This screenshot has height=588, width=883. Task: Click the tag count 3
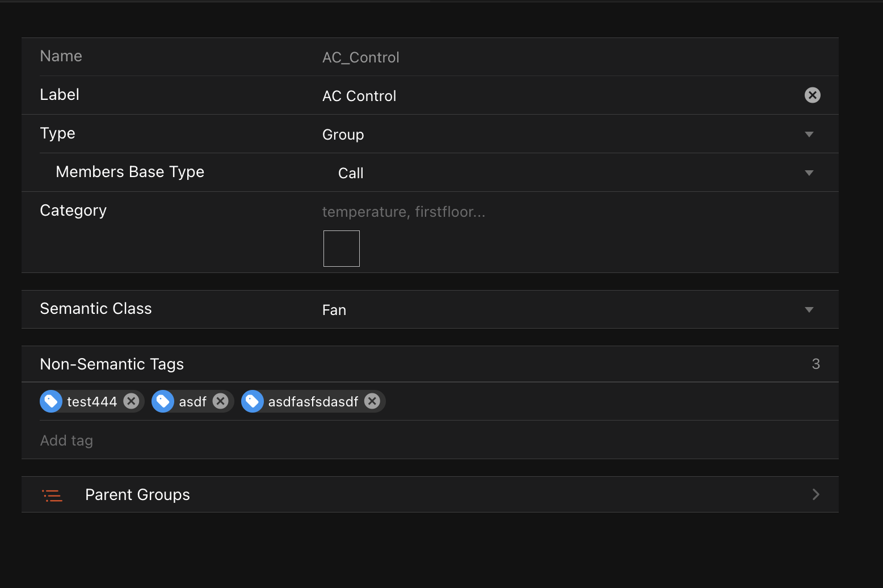[x=816, y=364]
